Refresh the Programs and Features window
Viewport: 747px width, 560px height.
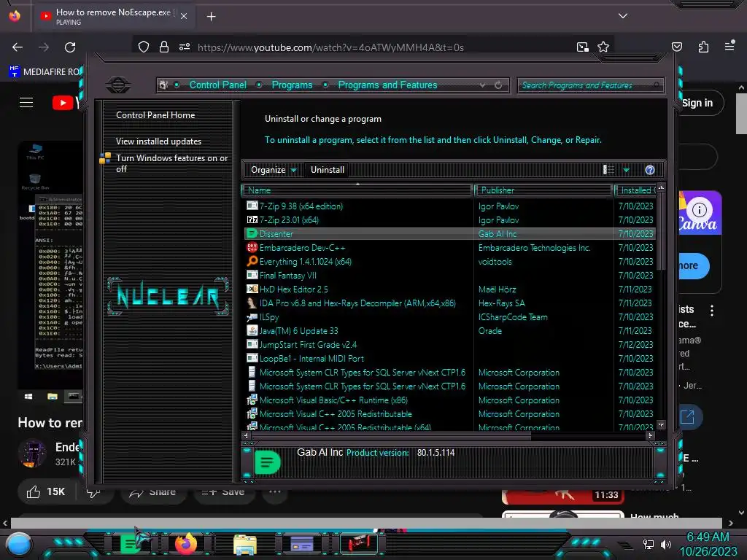[x=498, y=85]
